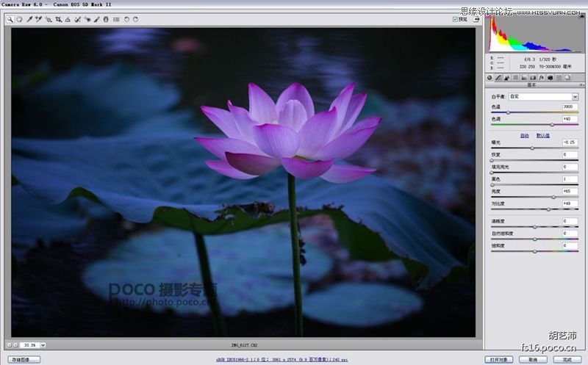Click the 色温 temperature value field
Image resolution: width=588 pixels, height=365 pixels.
(570, 107)
